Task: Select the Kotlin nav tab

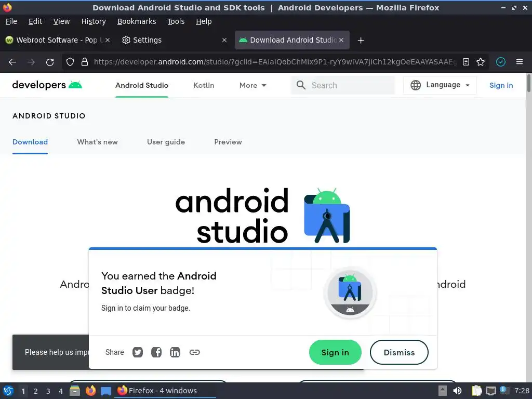Action: pyautogui.click(x=204, y=86)
